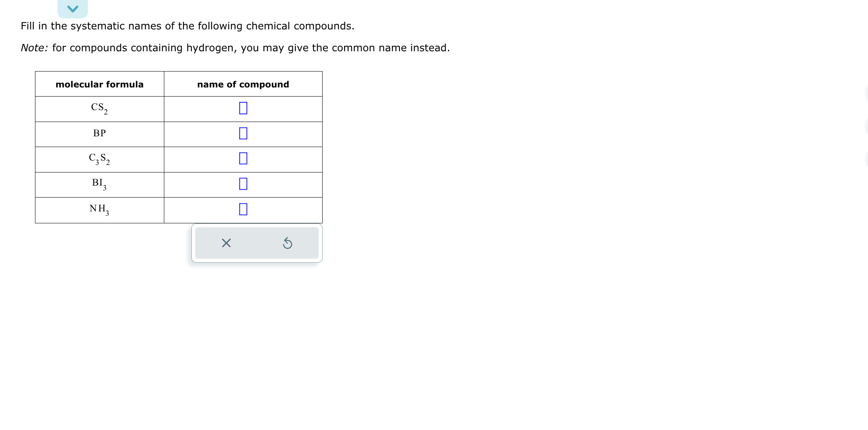Click the "Fill in the systematic names" instruction
Screen dimensions: 868x430
coord(187,26)
